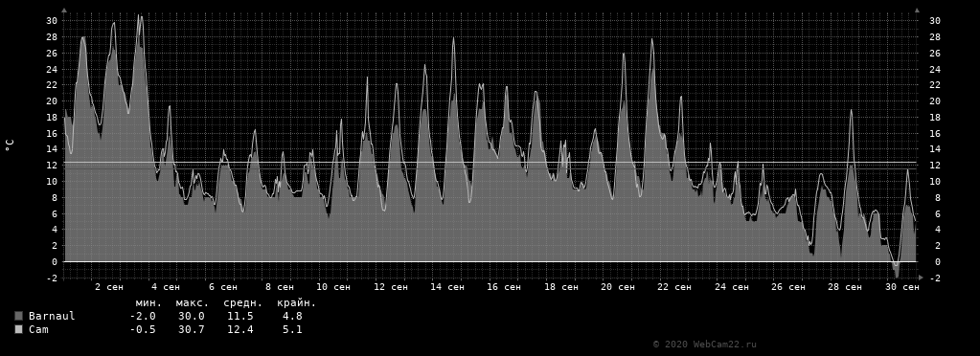
Task: Click the средн. column header
Action: click(x=240, y=303)
